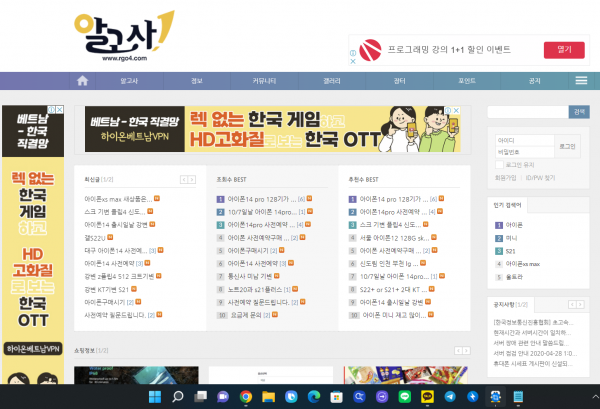Go to previous page of 최신글 list

183,179
